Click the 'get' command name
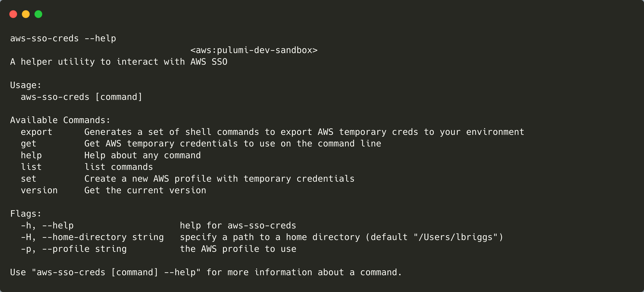The image size is (644, 292). coord(28,144)
